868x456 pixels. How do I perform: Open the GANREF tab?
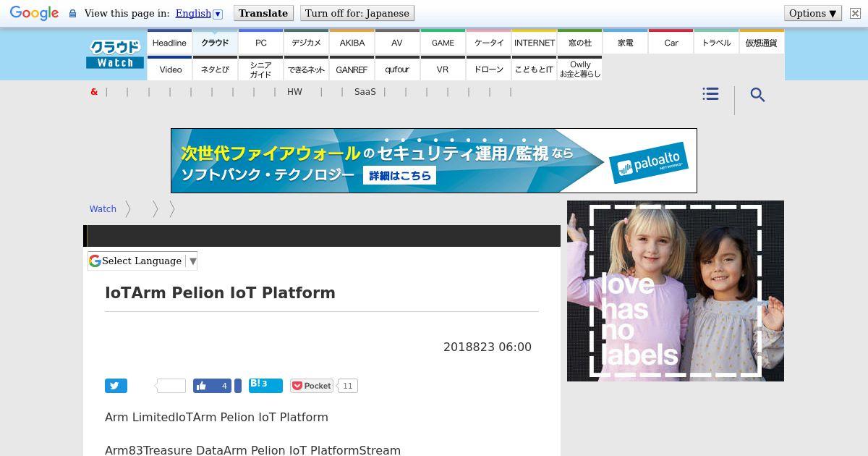point(352,69)
